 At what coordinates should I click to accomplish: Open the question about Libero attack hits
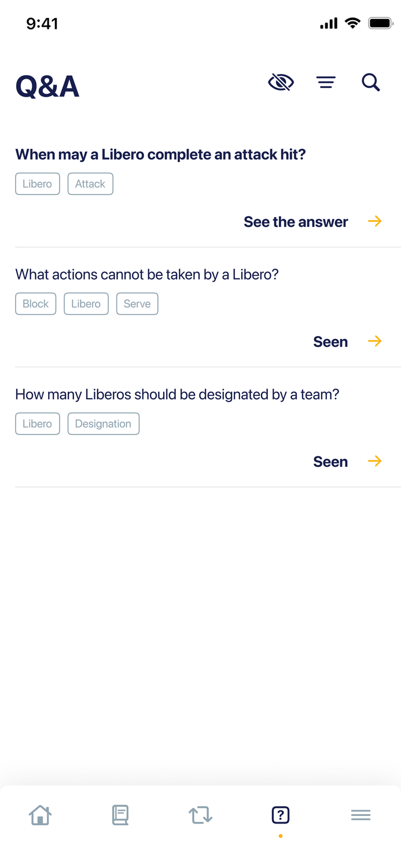click(160, 155)
